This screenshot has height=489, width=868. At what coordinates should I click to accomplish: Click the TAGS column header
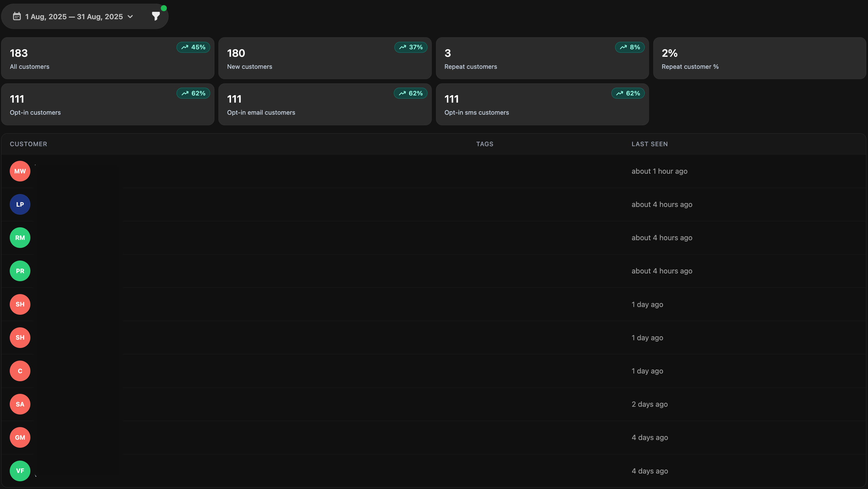(x=484, y=144)
